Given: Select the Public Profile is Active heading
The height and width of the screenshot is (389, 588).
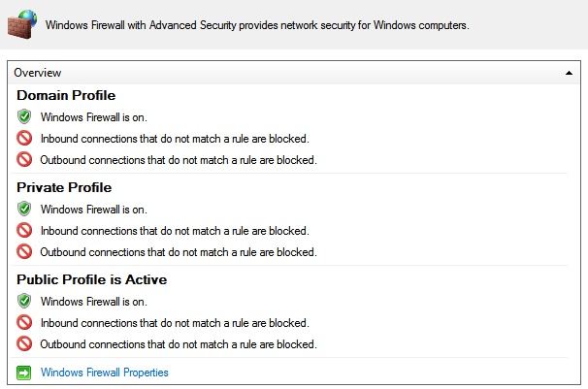Looking at the screenshot, I should point(92,279).
